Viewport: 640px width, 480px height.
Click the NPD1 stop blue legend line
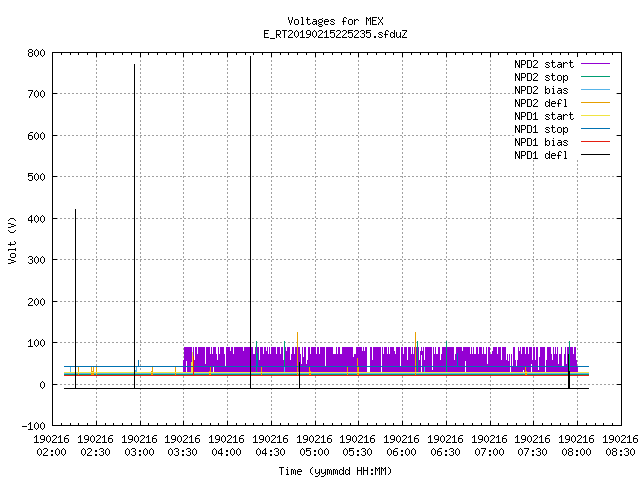595,129
